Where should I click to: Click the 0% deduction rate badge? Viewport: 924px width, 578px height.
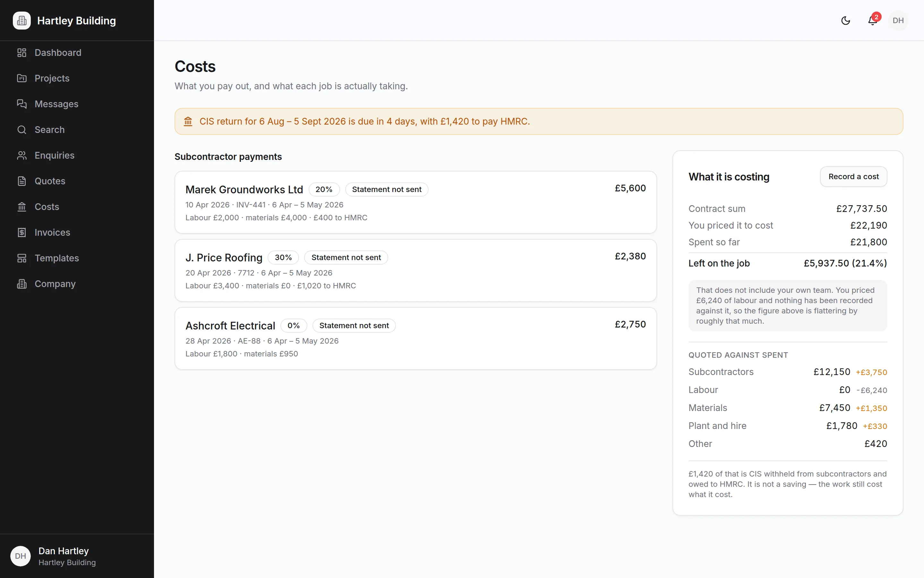pos(294,325)
